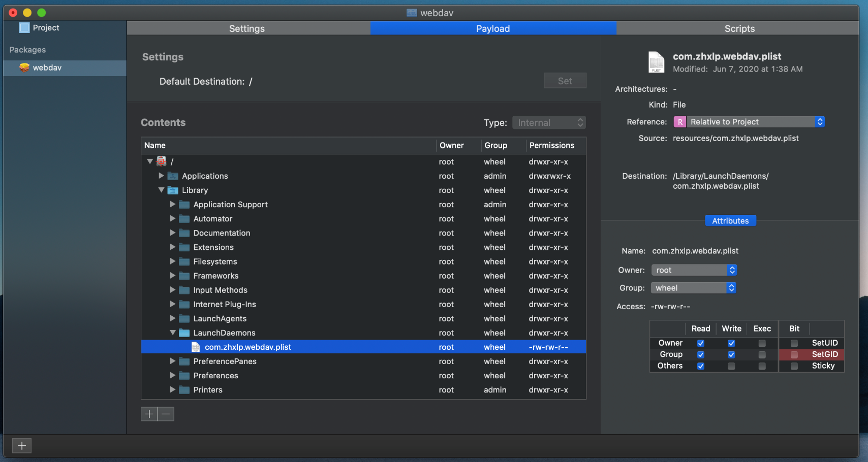Click the add package plus button at bottom-left

[21, 446]
